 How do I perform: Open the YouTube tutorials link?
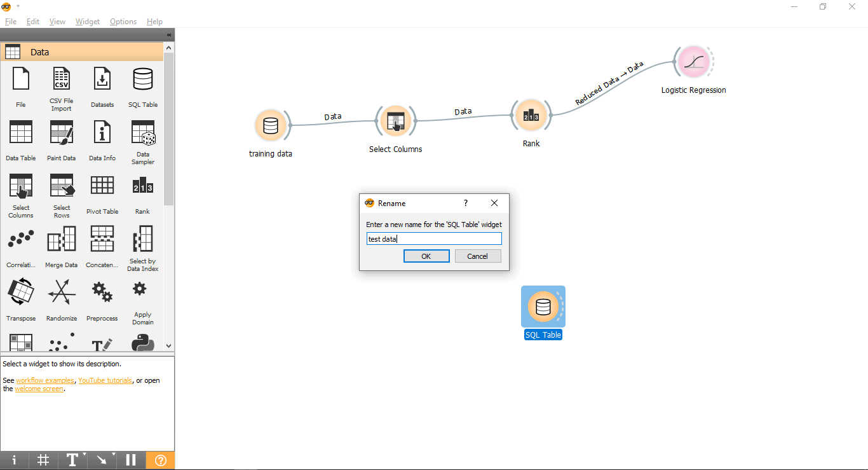pyautogui.click(x=105, y=380)
